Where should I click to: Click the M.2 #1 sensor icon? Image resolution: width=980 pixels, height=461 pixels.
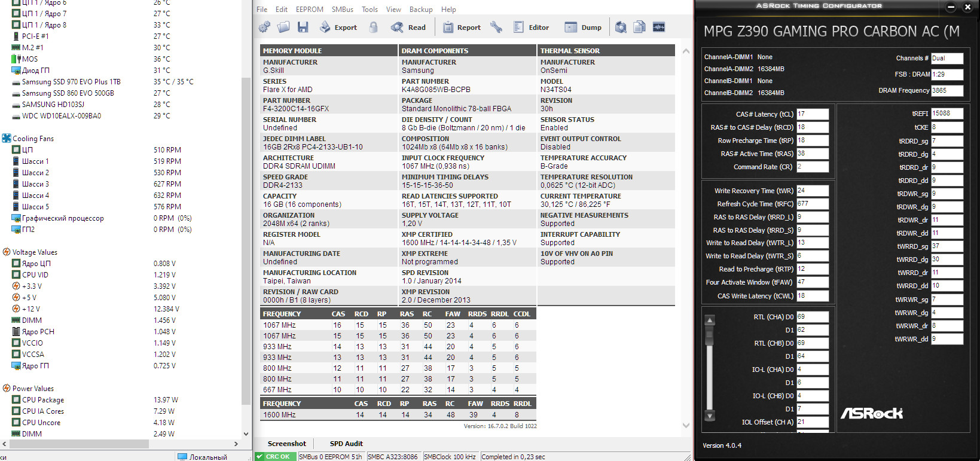point(16,47)
